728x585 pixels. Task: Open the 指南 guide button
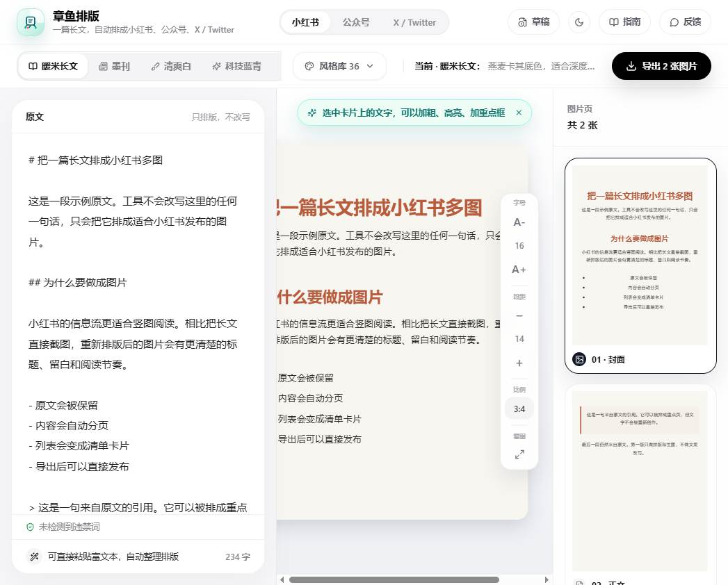click(624, 22)
